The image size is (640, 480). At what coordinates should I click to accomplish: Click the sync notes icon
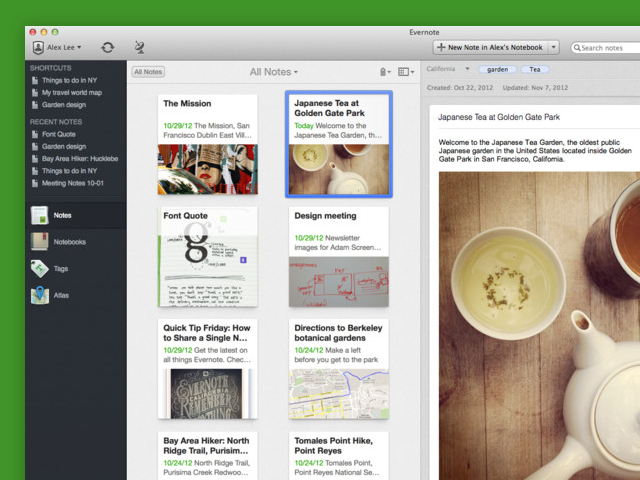tap(108, 47)
